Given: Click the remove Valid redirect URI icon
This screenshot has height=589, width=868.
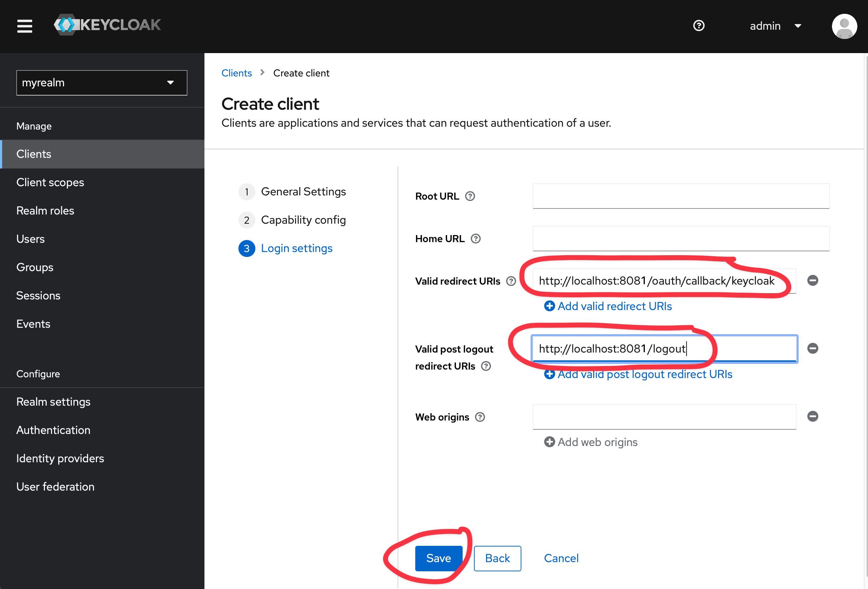Looking at the screenshot, I should [x=812, y=281].
